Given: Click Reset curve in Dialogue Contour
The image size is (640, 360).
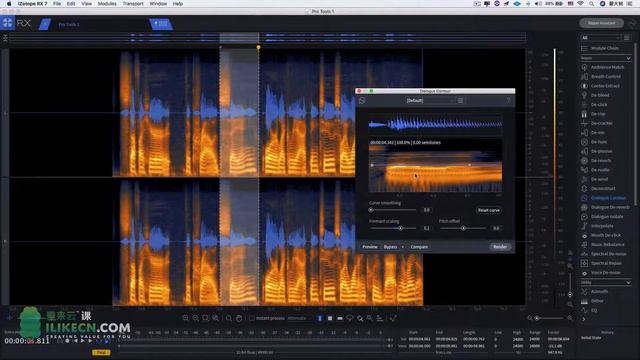Looking at the screenshot, I should point(489,210).
